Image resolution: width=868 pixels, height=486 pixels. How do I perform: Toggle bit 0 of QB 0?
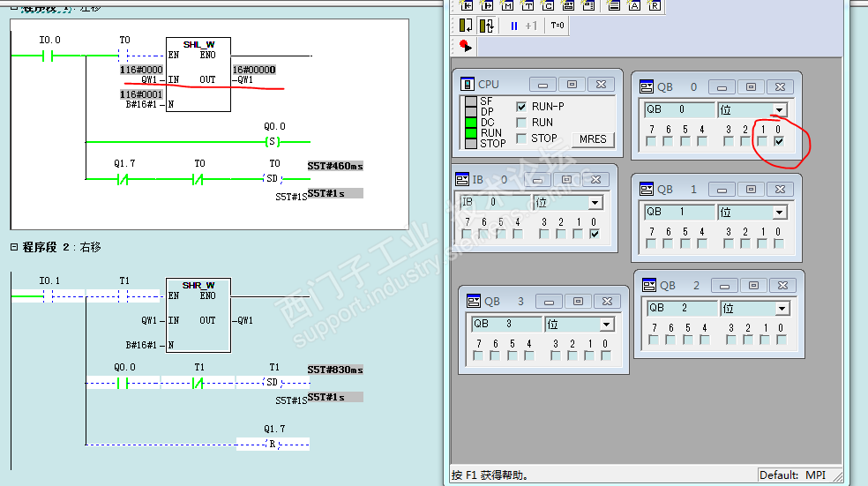(x=779, y=142)
